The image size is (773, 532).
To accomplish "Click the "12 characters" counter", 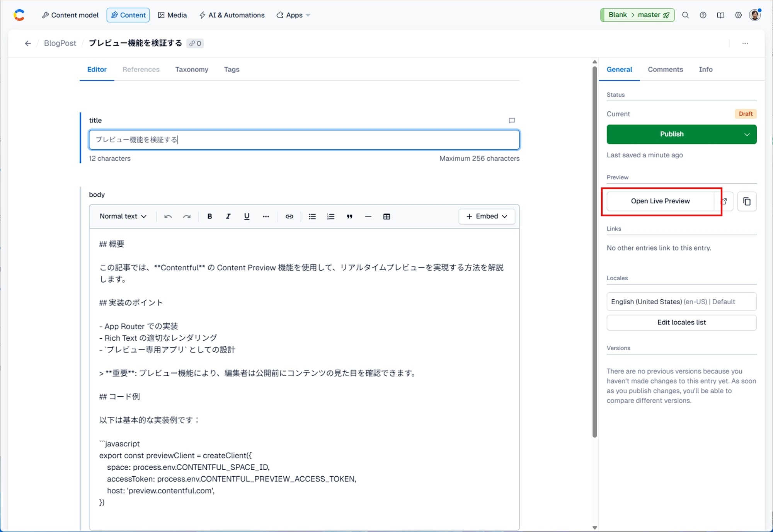I will tap(109, 159).
